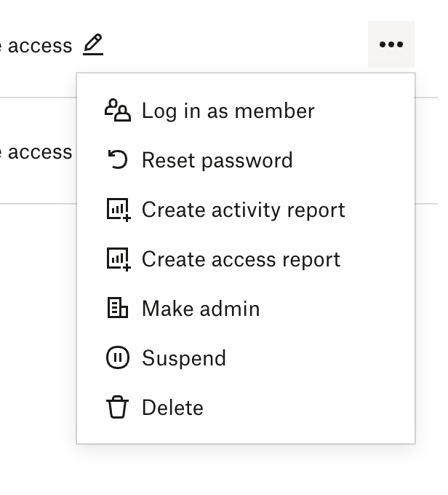Click blank first-row space between pencil and three dots

coord(233,45)
